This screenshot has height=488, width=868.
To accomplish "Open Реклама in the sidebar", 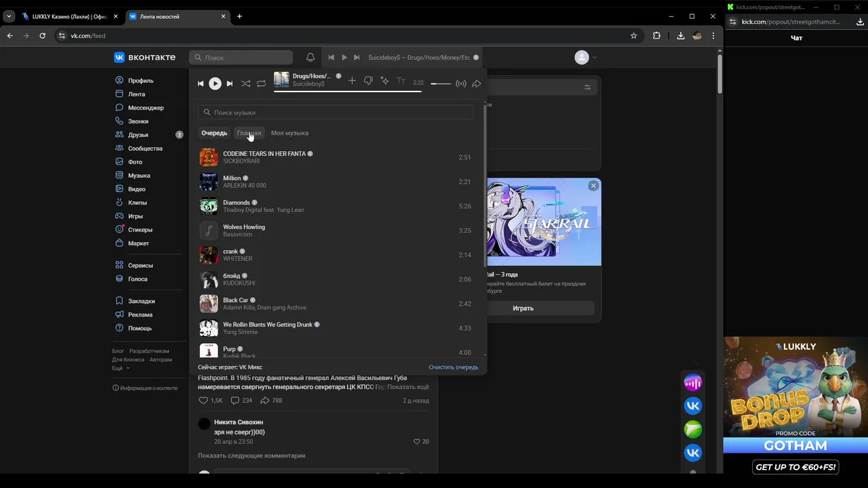I will (140, 314).
